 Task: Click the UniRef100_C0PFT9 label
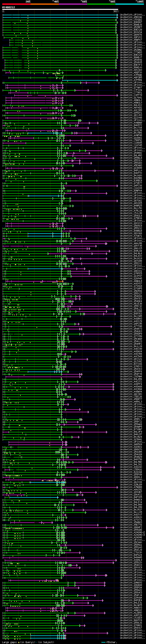point(131,95)
